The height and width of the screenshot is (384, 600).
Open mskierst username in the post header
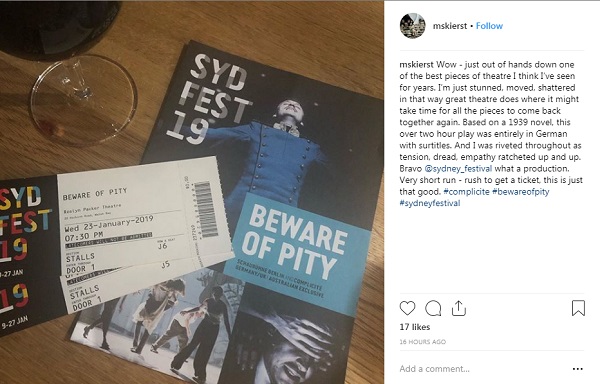[x=450, y=26]
